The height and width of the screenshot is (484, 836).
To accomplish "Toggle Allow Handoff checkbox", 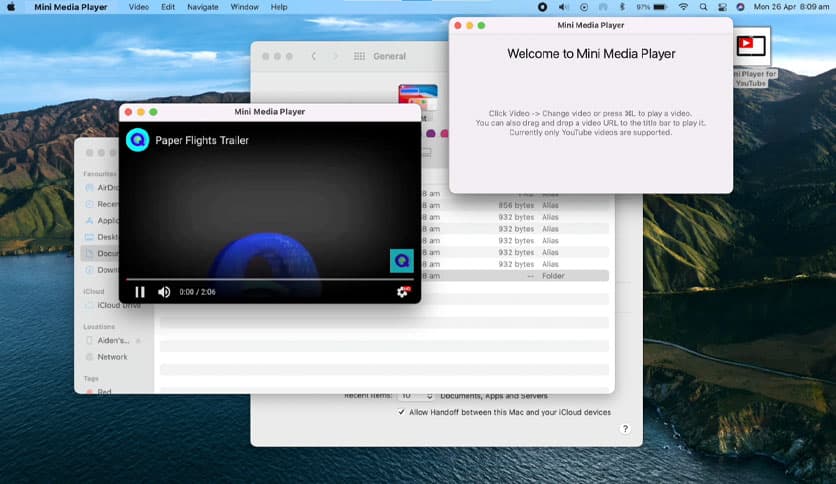I will [x=401, y=412].
